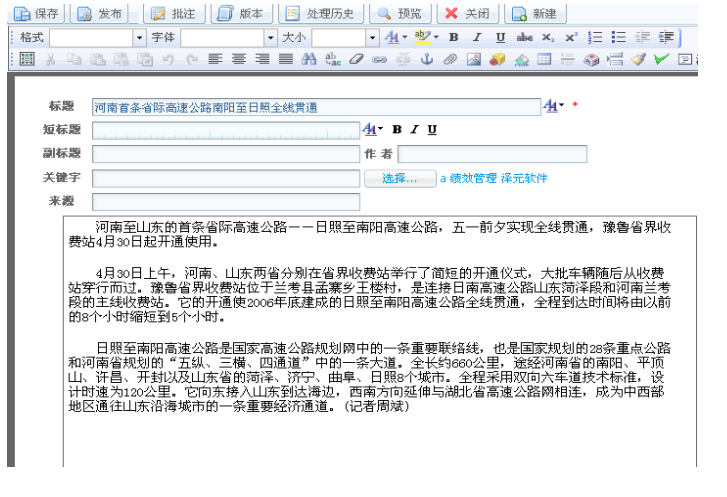Toggle underline for short title
This screenshot has height=497, width=727.
[x=432, y=129]
